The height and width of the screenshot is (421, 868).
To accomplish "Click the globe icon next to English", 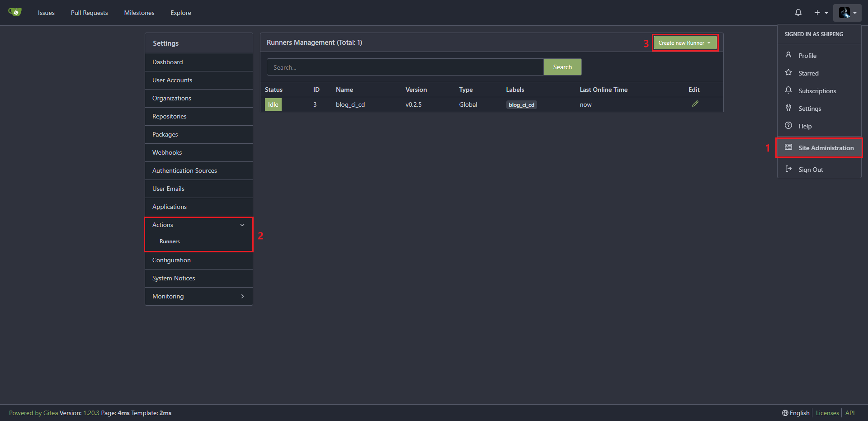I will [x=785, y=413].
